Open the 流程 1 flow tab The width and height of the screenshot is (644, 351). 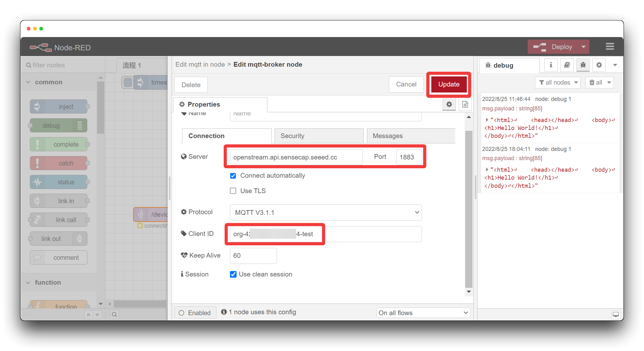[x=142, y=65]
